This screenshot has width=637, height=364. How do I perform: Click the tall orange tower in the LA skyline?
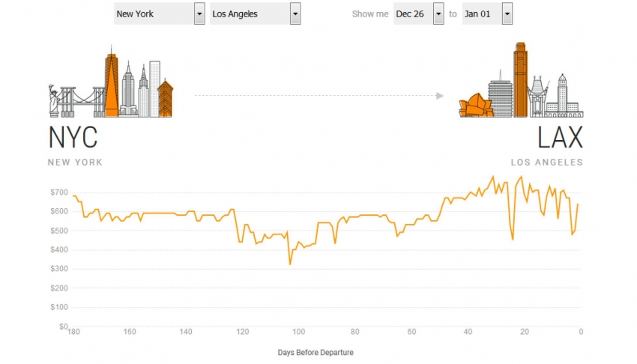coord(520,80)
